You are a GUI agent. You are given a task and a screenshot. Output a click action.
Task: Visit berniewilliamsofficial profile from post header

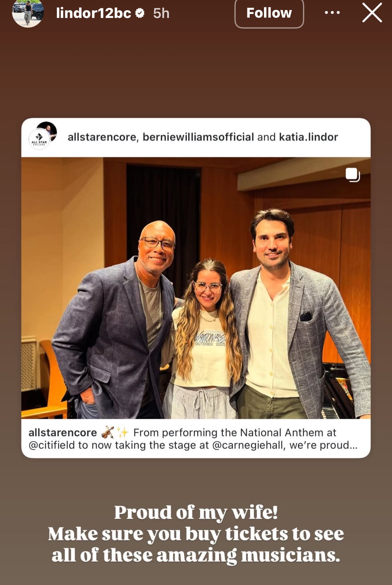point(198,137)
